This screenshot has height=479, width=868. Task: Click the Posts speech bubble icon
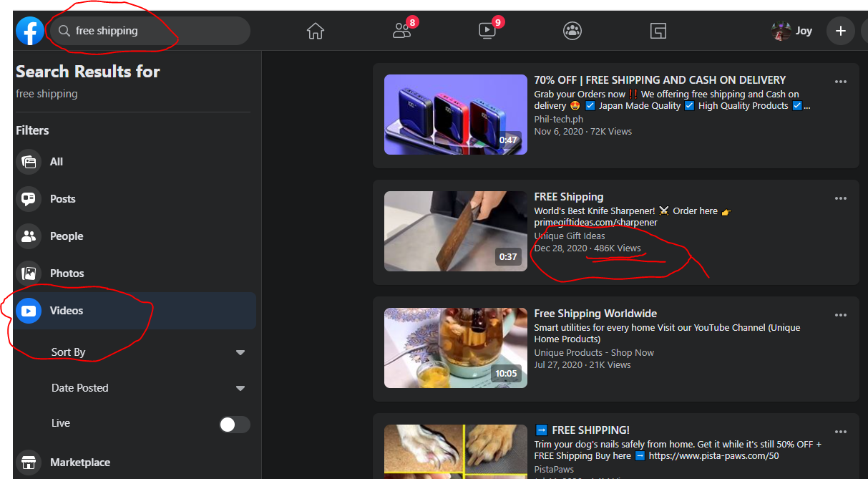click(29, 199)
